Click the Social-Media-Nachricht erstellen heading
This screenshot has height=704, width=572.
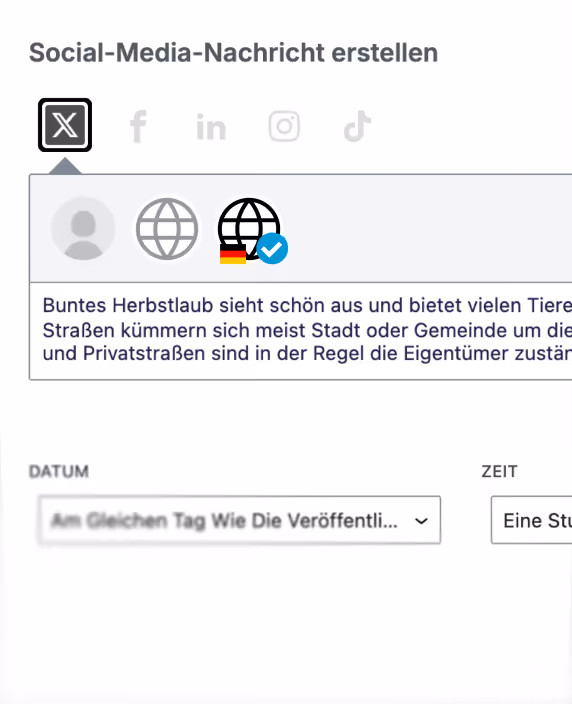coord(233,53)
